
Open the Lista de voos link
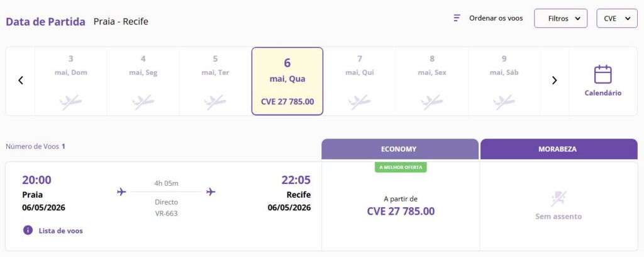tap(60, 231)
